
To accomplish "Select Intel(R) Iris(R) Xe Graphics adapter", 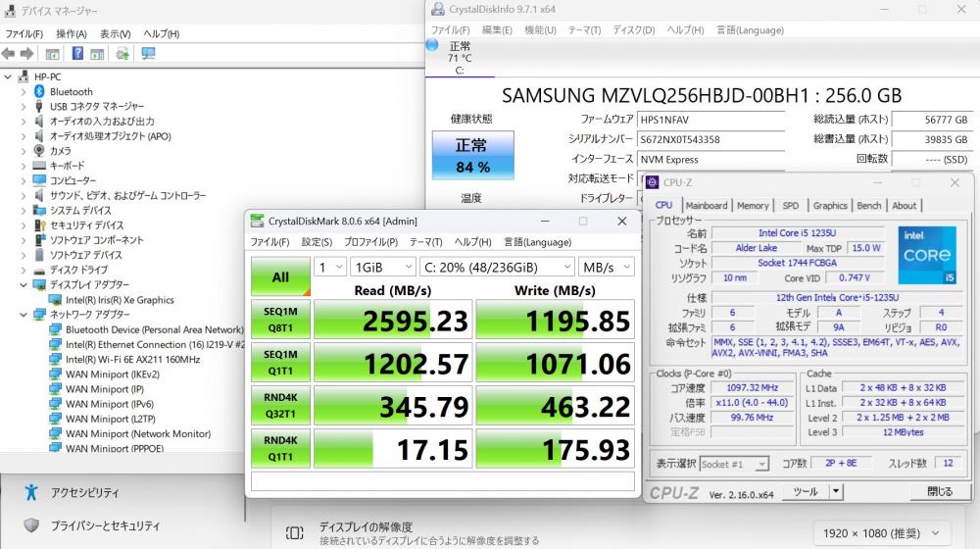I will coord(120,300).
